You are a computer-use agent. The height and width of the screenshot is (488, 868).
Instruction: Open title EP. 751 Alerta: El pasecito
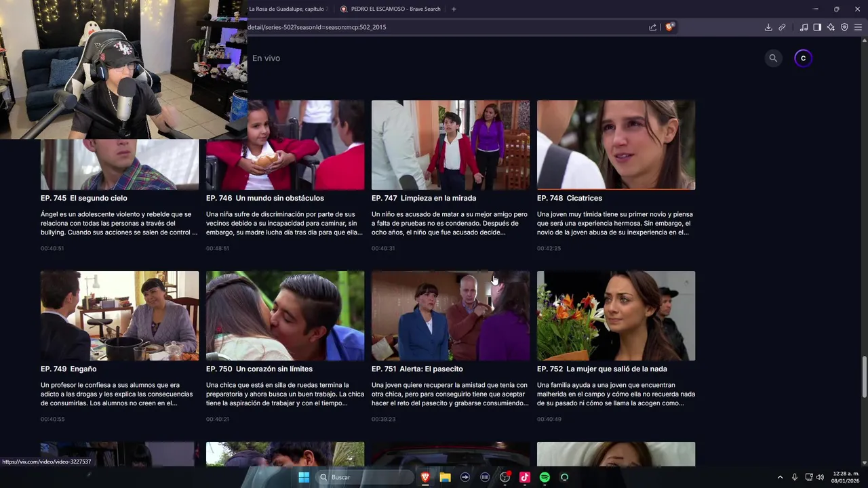[x=417, y=369]
